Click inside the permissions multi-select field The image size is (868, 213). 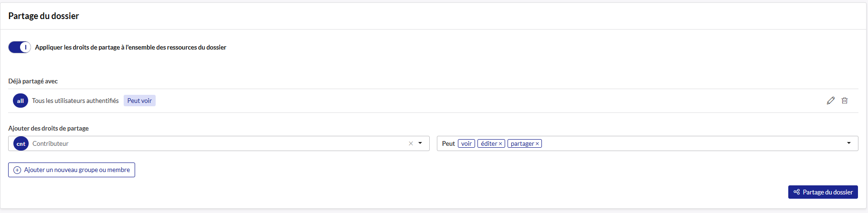coord(647,143)
